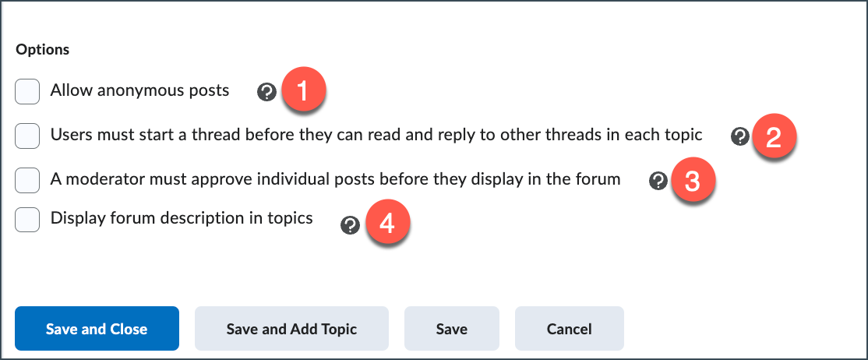Click the "A moderator must approve" label text
The image size is (868, 360).
coord(335,179)
